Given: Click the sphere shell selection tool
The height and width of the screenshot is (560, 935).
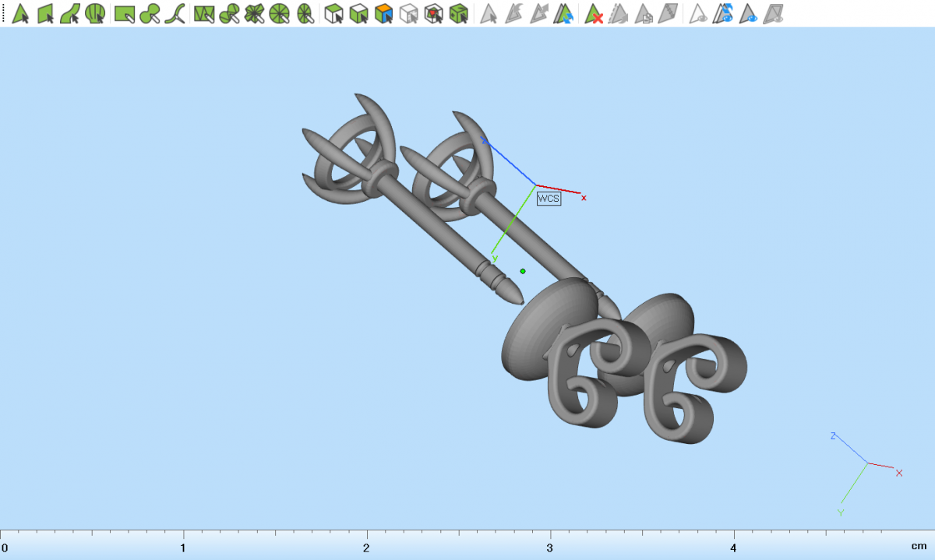Looking at the screenshot, I should [x=95, y=13].
